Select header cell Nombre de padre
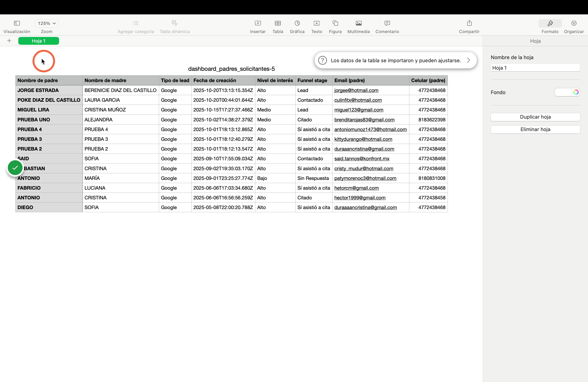 (x=49, y=80)
